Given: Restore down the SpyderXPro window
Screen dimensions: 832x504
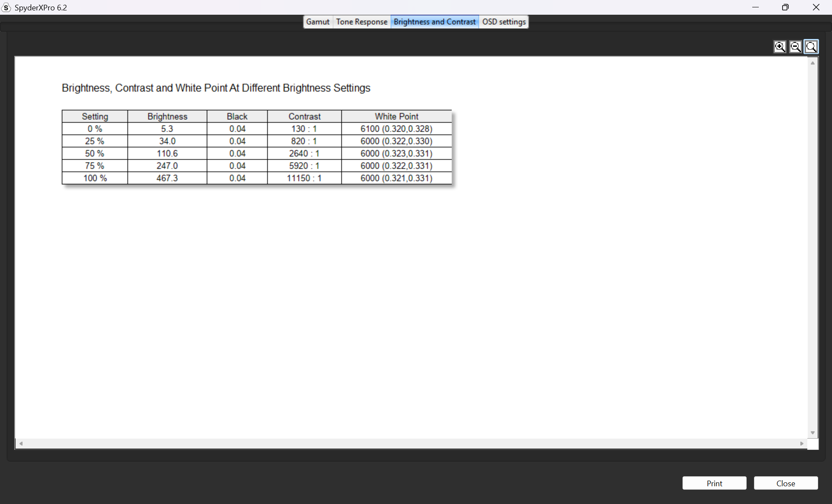Looking at the screenshot, I should [785, 7].
